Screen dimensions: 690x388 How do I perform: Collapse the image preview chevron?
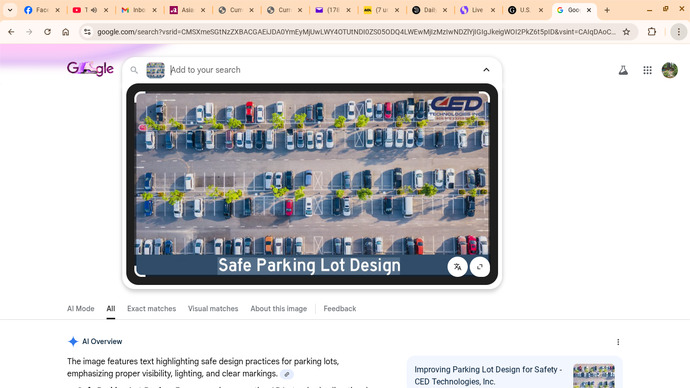(486, 70)
